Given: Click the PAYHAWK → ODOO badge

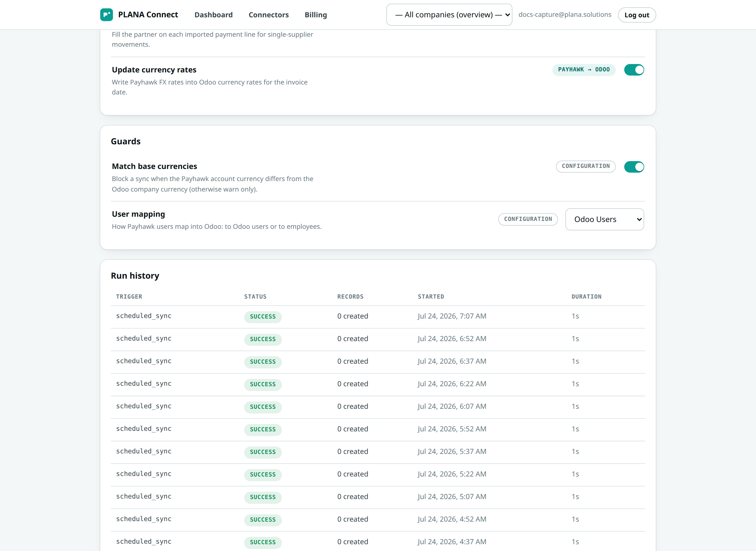Looking at the screenshot, I should click(584, 70).
